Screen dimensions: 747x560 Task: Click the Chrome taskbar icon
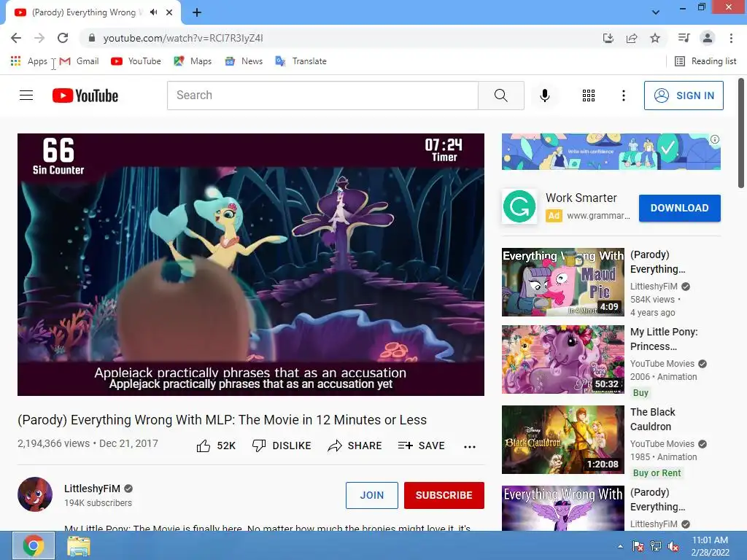pyautogui.click(x=34, y=545)
